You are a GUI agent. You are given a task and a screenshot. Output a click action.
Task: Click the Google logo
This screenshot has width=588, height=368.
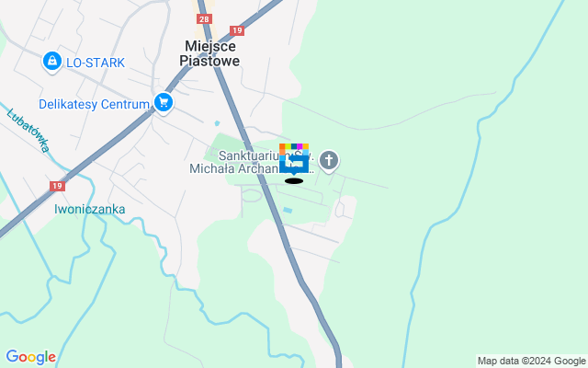pos(30,357)
